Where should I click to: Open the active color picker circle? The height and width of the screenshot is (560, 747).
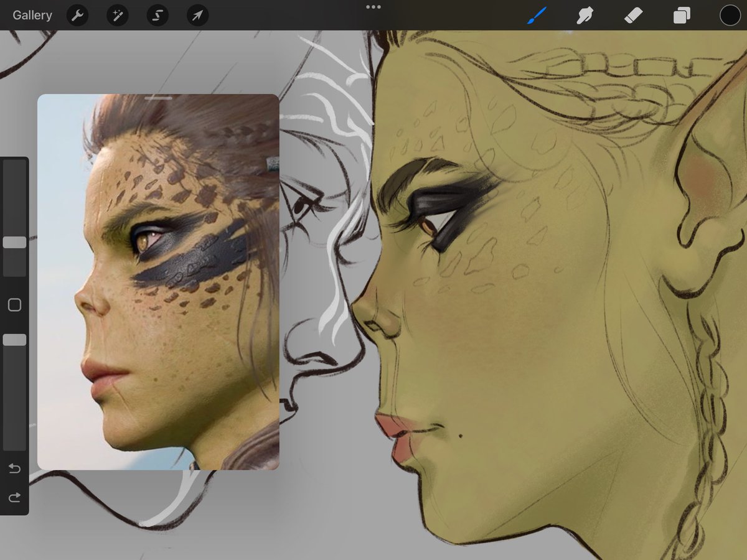tap(730, 15)
